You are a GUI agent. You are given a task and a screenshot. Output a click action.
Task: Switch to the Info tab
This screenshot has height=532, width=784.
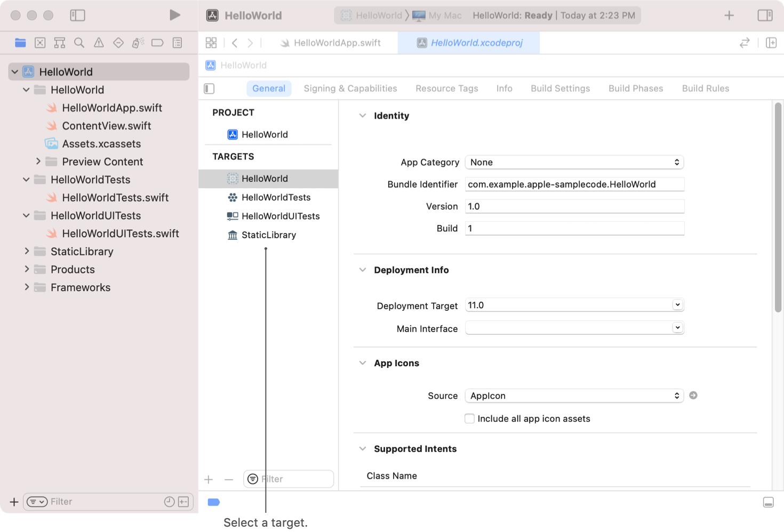[505, 88]
